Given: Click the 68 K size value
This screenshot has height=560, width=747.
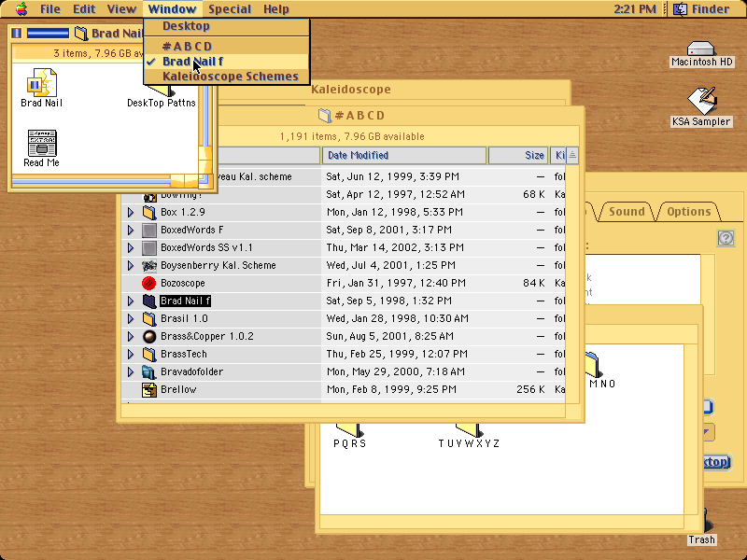Looking at the screenshot, I should click(533, 194).
